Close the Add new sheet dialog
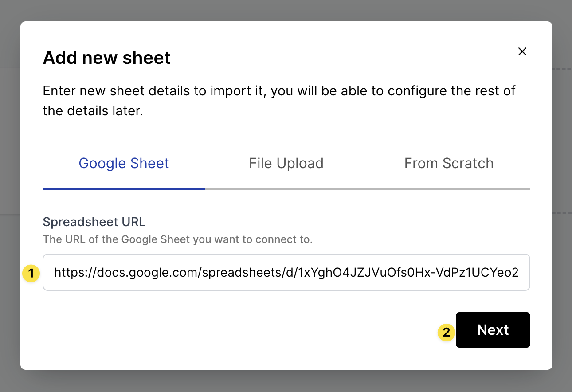572x392 pixels. click(522, 51)
